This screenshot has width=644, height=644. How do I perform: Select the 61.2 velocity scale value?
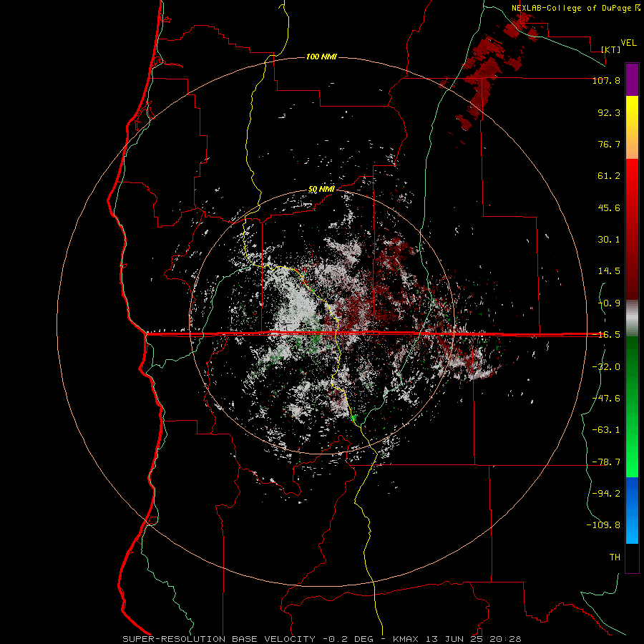609,176
